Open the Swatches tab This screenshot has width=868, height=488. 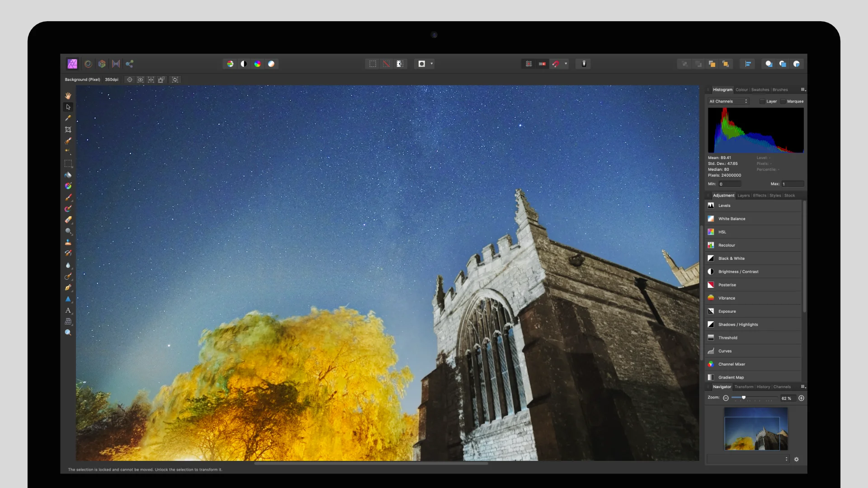[x=760, y=89]
